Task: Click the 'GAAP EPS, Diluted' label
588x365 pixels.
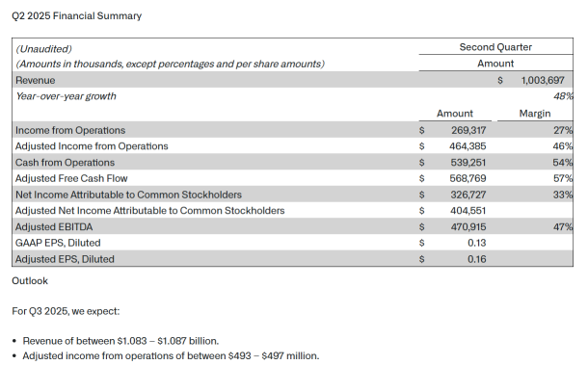Action: (x=58, y=243)
